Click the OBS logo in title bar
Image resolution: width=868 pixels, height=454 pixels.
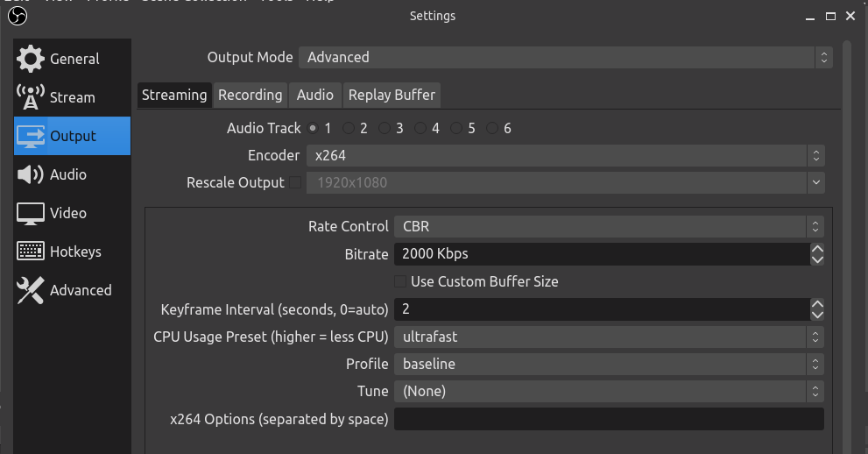(x=17, y=16)
